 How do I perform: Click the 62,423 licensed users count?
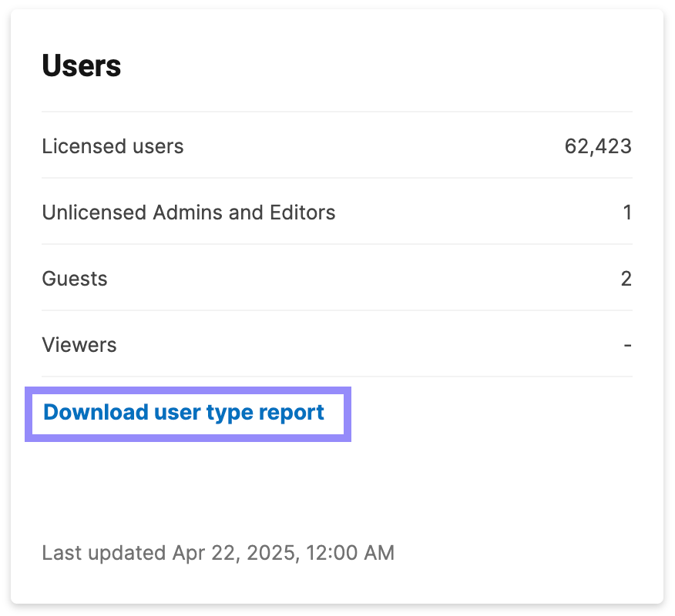tap(598, 146)
